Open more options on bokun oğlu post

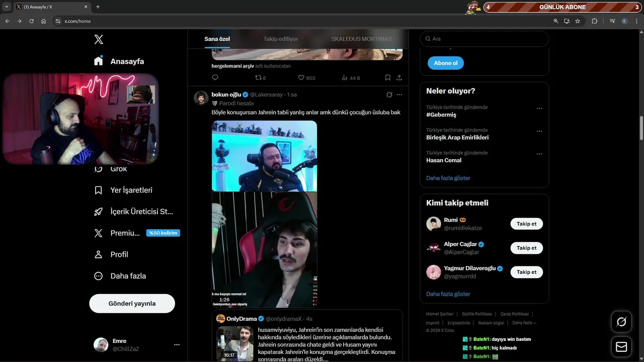(x=399, y=95)
